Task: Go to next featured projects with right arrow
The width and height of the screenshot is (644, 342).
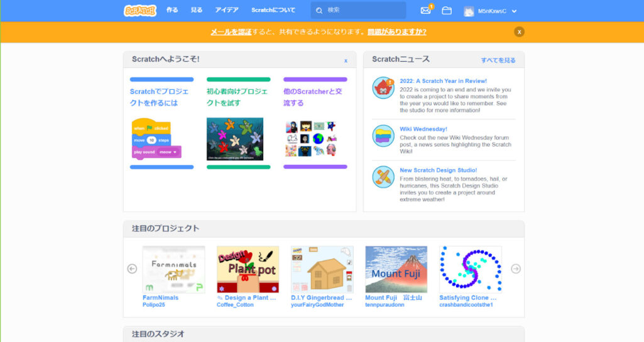Action: (x=516, y=269)
